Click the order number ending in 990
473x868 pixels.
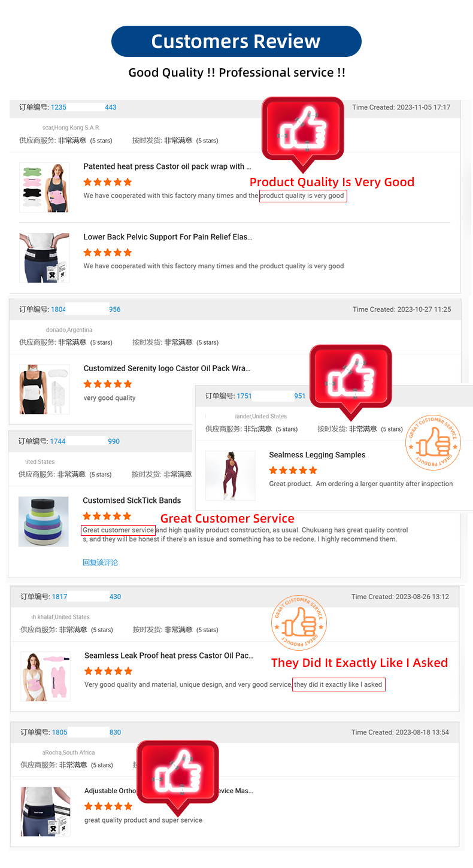point(84,441)
